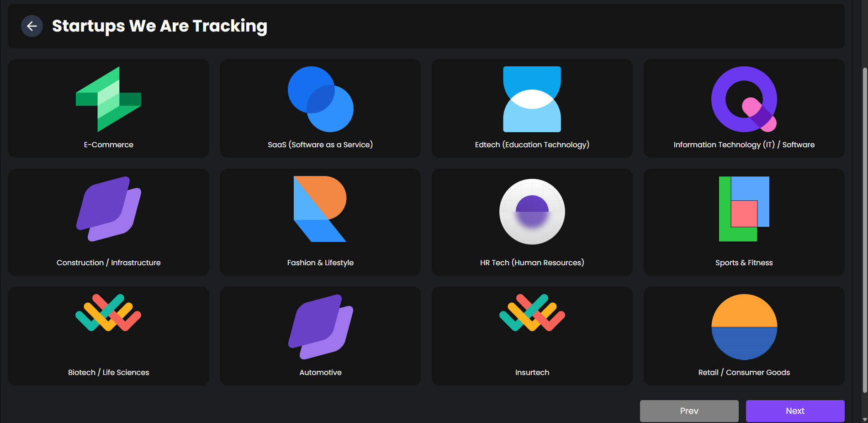Select the SaaS (Software as a Service) label

(320, 145)
